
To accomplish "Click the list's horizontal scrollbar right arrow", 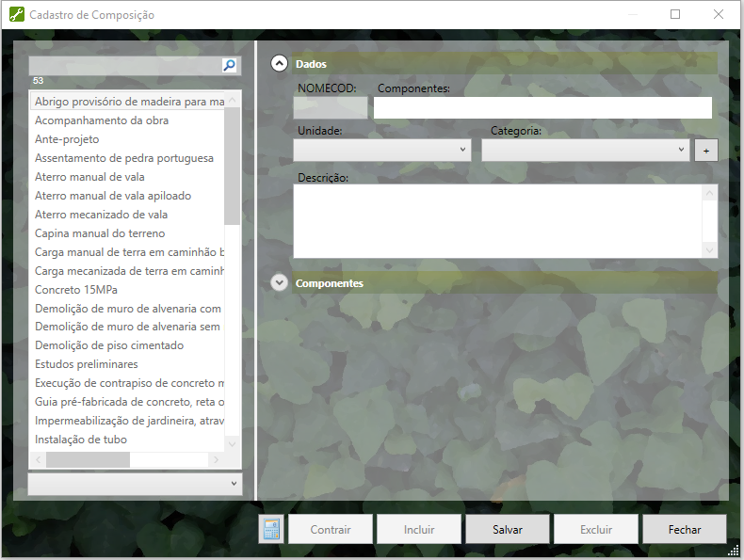I will [x=216, y=460].
